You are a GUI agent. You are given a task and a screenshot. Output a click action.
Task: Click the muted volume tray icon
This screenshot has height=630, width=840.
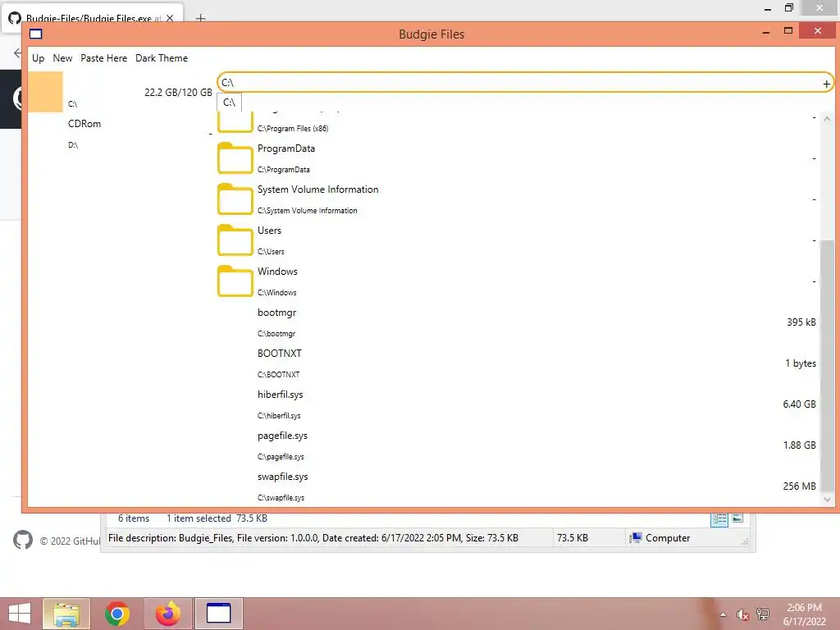pyautogui.click(x=742, y=614)
